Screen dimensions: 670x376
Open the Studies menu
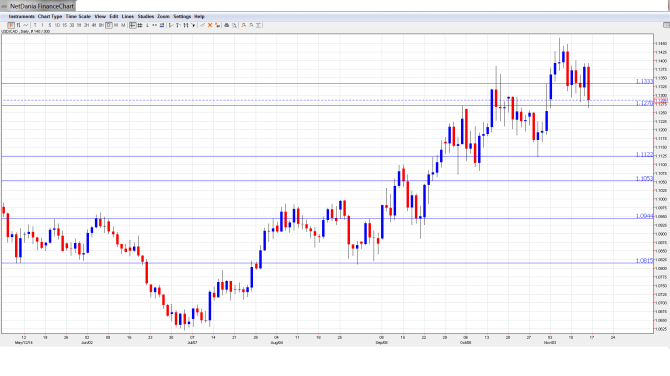pyautogui.click(x=146, y=16)
